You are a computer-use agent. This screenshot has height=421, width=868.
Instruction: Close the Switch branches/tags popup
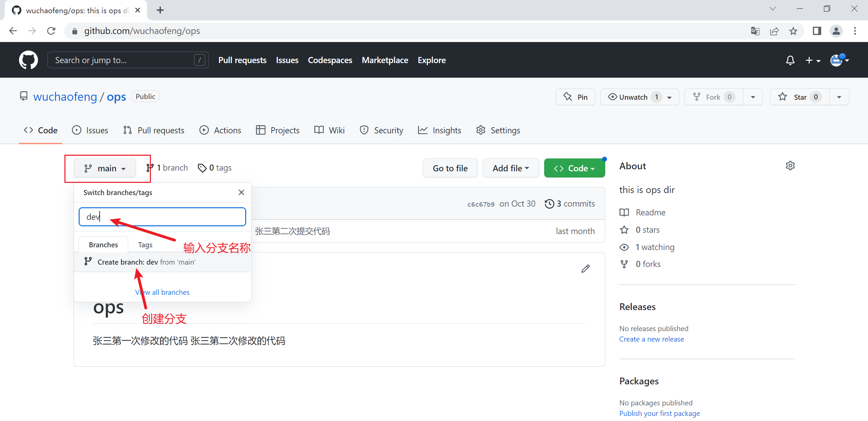(241, 192)
